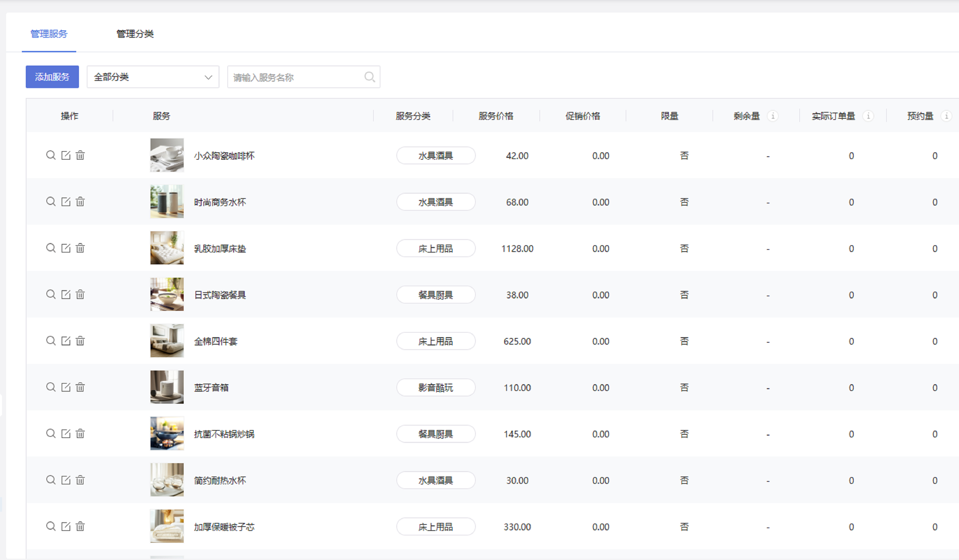This screenshot has height=560, width=959.
Task: Click the 乳胶加厚床垫 product thumbnail
Action: tap(167, 248)
